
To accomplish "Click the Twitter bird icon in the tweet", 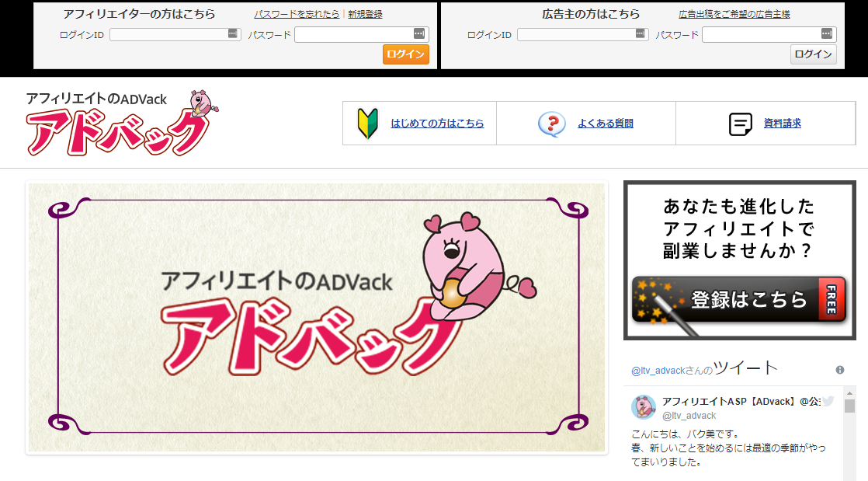I will click(828, 401).
